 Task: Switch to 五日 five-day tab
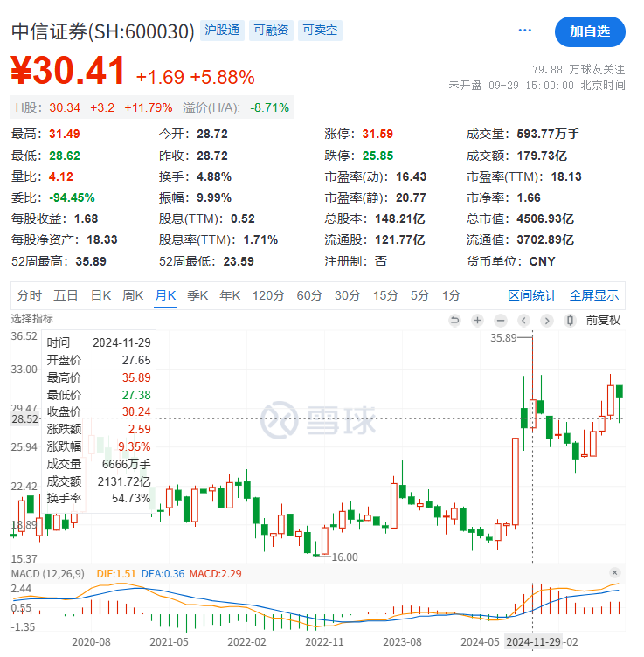point(66,295)
